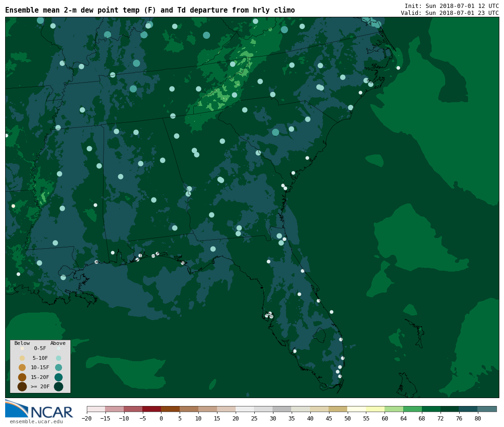Click the map title about ensemble mean dew point
This screenshot has height=427, width=504.
point(150,10)
